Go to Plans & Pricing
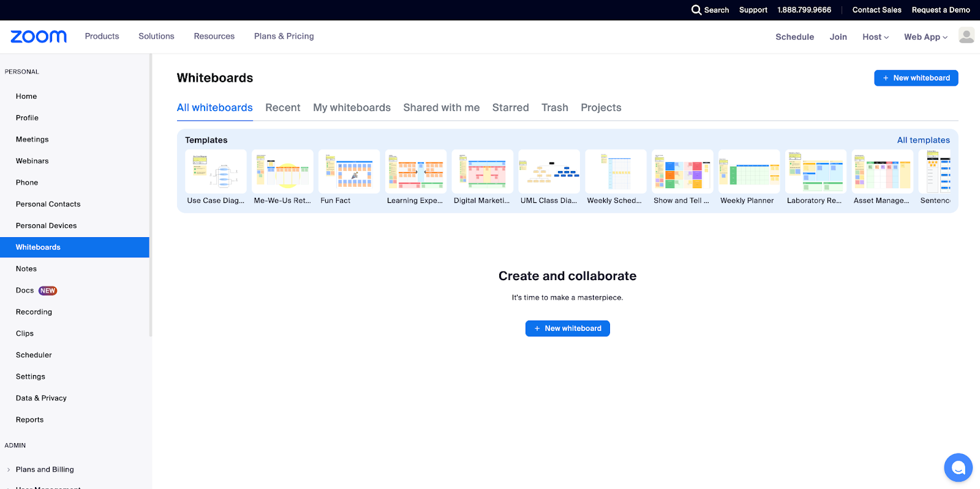The width and height of the screenshot is (980, 489). tap(284, 36)
